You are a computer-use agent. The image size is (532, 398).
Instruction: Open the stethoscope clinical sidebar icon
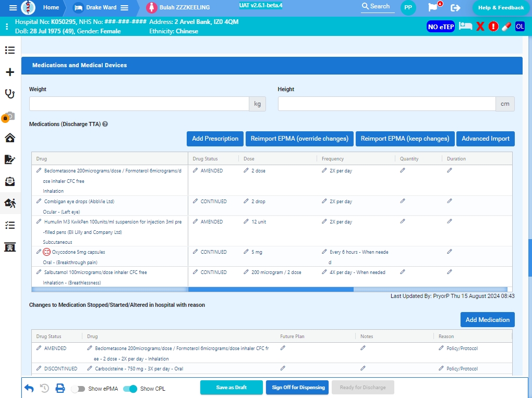pos(10,94)
